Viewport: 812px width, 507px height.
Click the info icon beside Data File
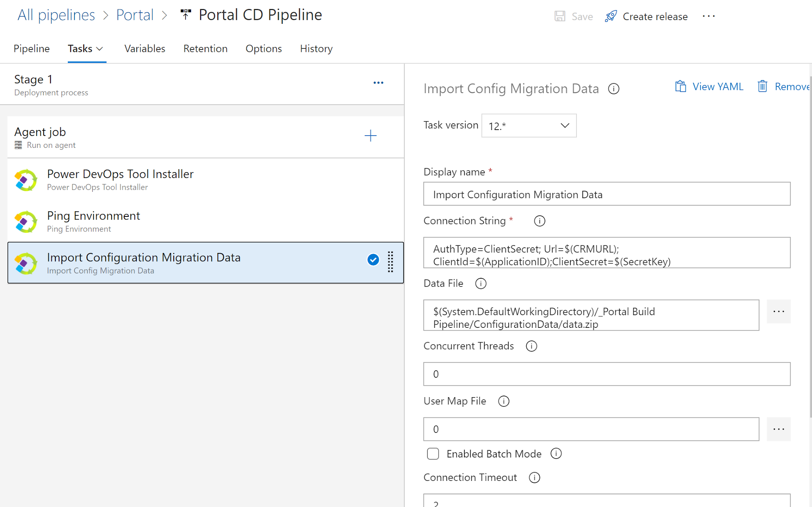pyautogui.click(x=481, y=283)
